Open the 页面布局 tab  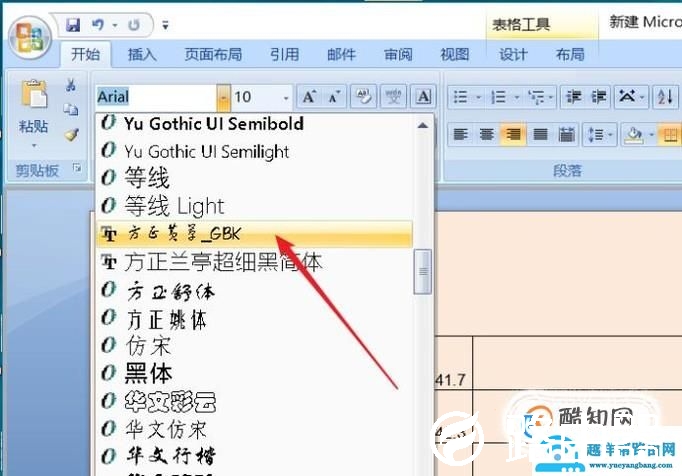click(x=213, y=54)
